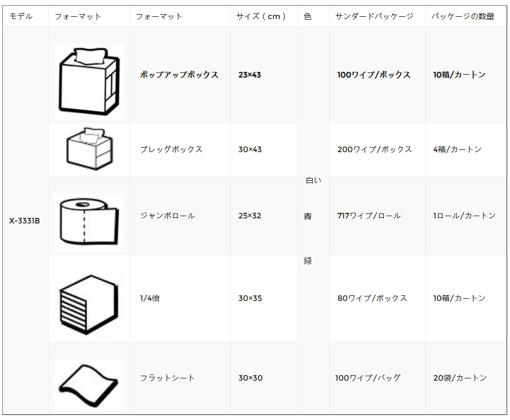The image size is (510, 420).
Task: Select the jumbo roll illustration
Action: point(89,222)
